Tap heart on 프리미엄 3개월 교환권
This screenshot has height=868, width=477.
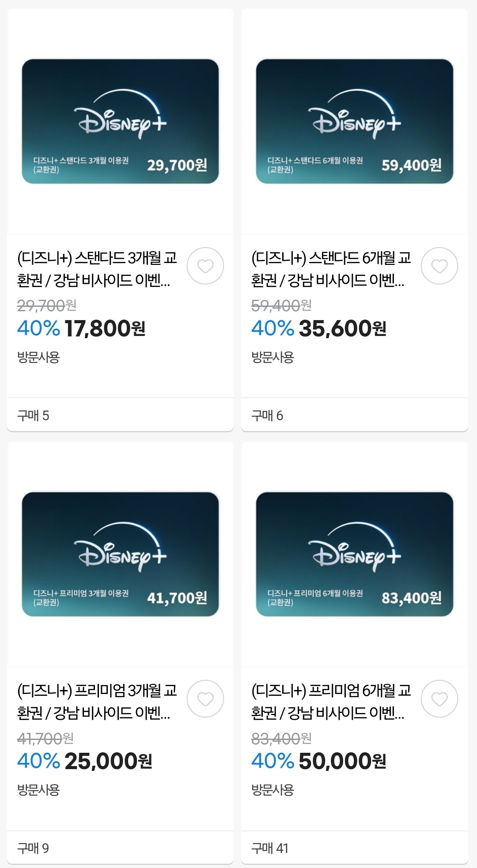coord(205,698)
